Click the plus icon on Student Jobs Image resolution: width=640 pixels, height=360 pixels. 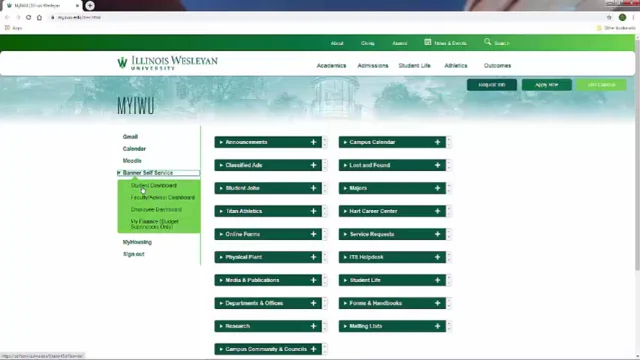point(313,188)
